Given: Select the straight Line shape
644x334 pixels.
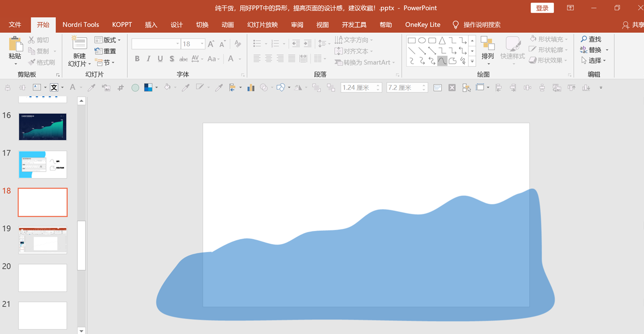Looking at the screenshot, I should tap(412, 51).
